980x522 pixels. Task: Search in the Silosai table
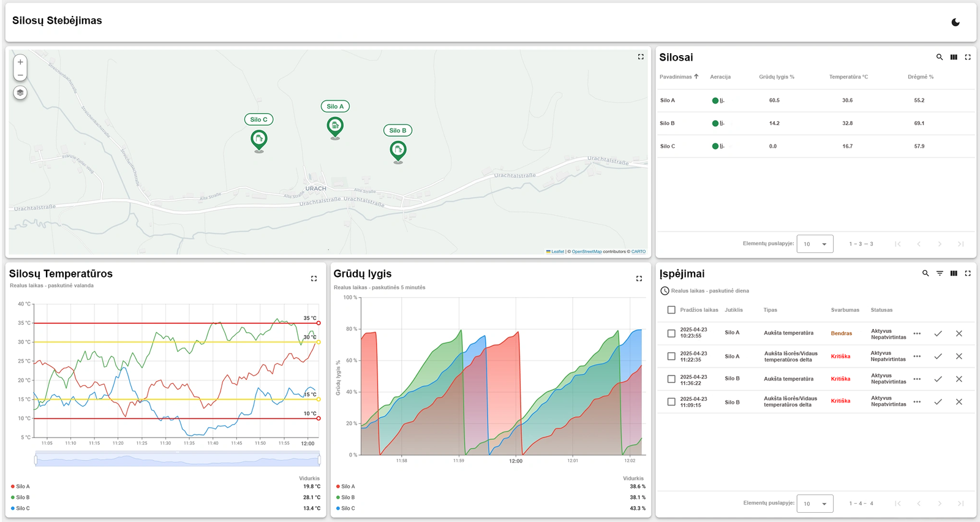(940, 57)
